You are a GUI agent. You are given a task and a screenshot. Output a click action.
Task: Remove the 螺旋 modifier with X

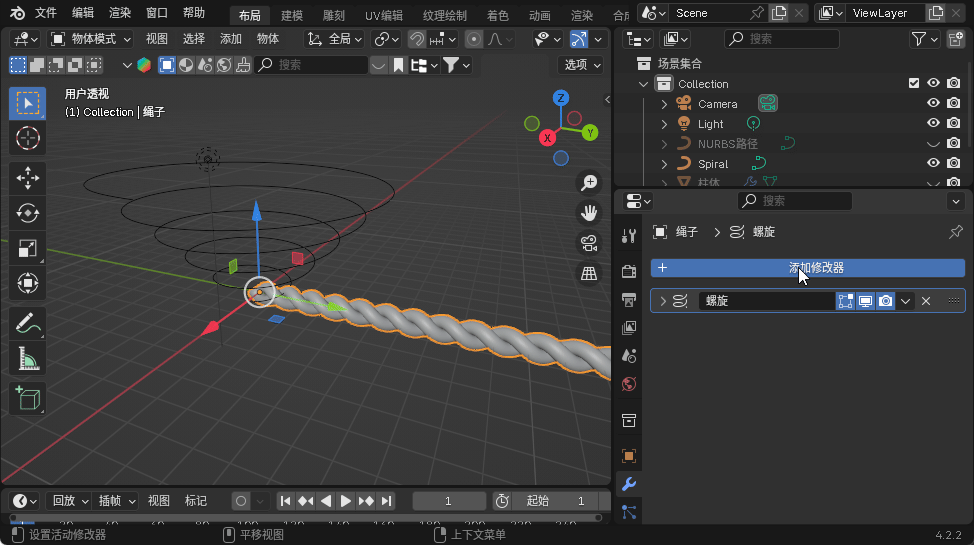(926, 301)
